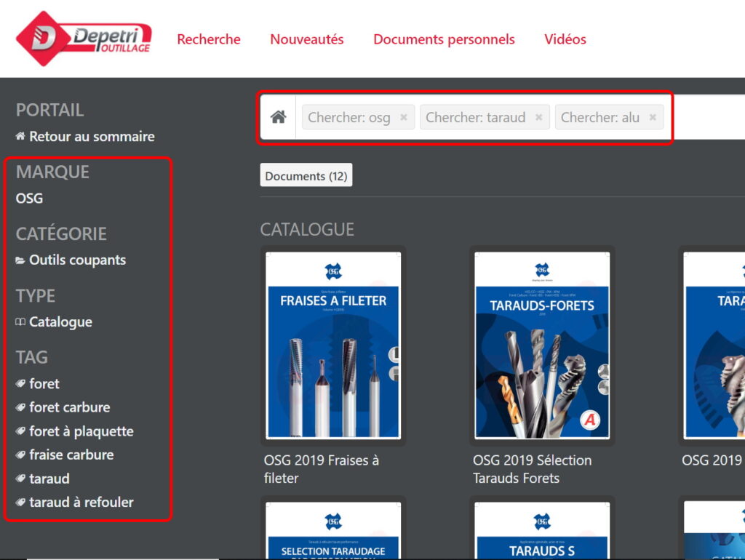745x560 pixels.
Task: Click the tag icon beside 'fraise carbure'
Action: pyautogui.click(x=20, y=455)
